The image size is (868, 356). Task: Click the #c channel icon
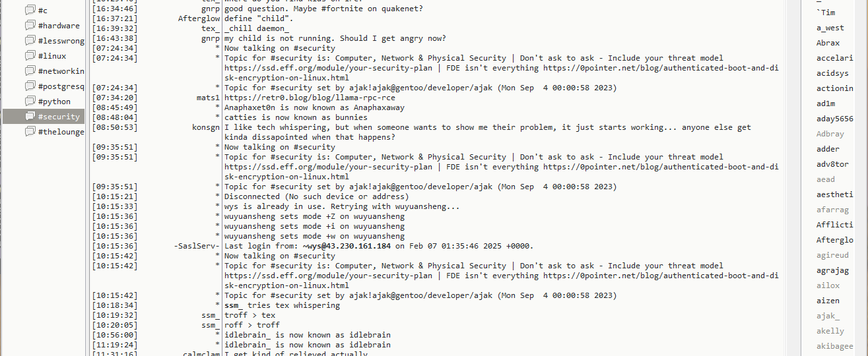tap(30, 11)
